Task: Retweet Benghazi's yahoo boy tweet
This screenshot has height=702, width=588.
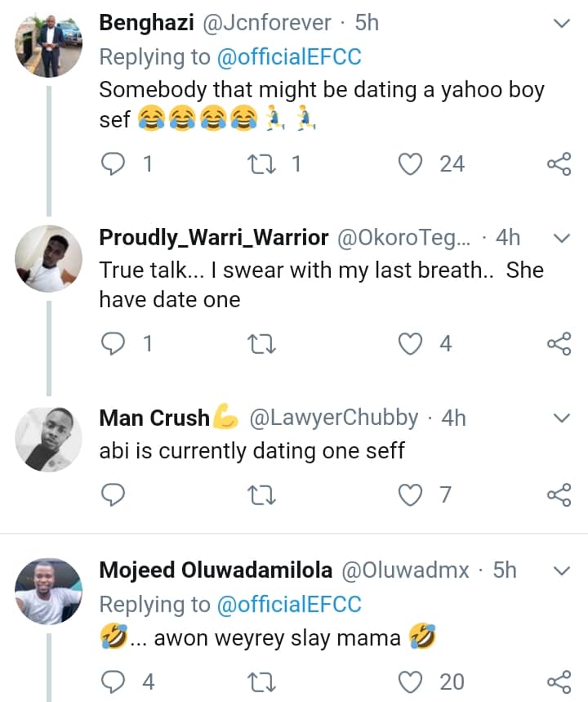Action: (260, 164)
